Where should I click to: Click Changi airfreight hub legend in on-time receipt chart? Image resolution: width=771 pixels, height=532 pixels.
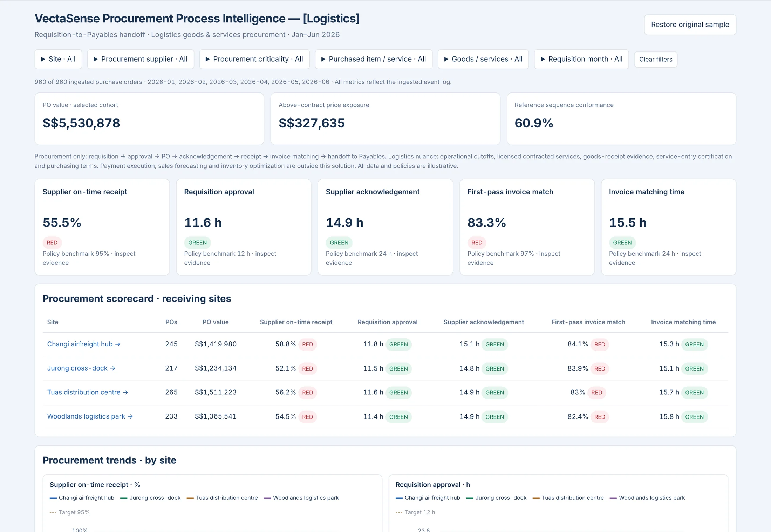click(x=82, y=498)
